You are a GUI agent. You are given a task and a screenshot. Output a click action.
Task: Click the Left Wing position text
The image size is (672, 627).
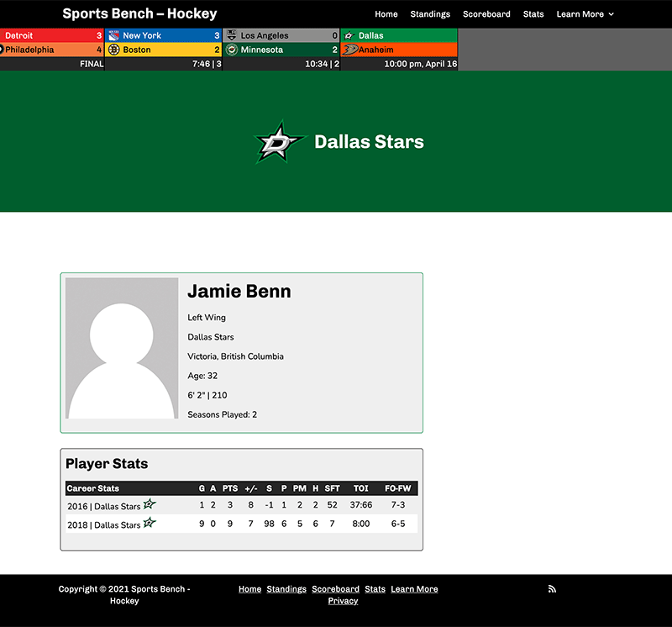(207, 318)
